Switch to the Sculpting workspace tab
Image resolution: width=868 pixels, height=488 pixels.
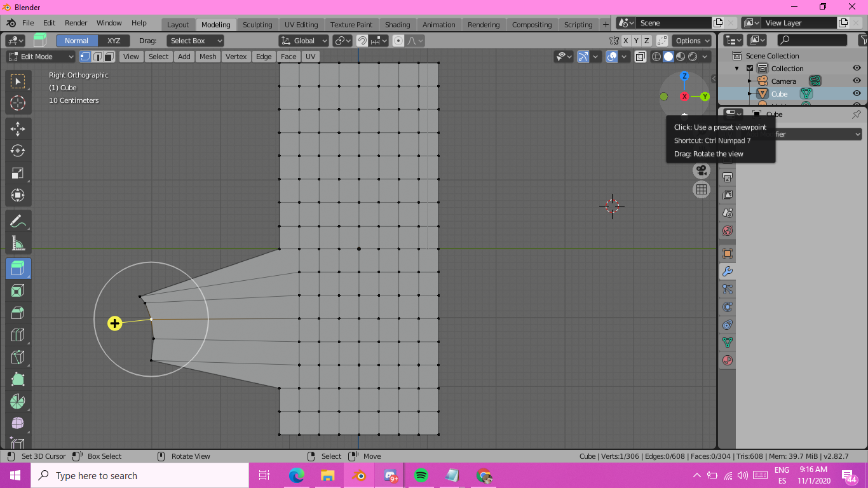pos(257,25)
